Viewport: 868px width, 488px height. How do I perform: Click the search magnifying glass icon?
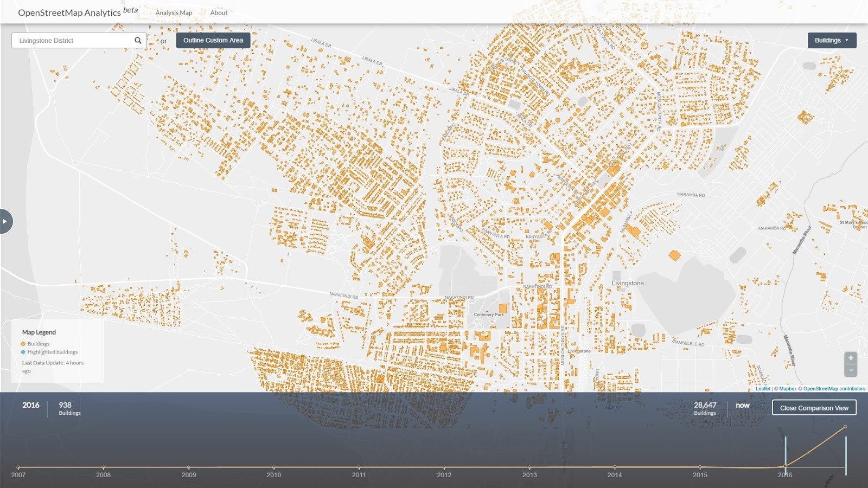coord(138,40)
